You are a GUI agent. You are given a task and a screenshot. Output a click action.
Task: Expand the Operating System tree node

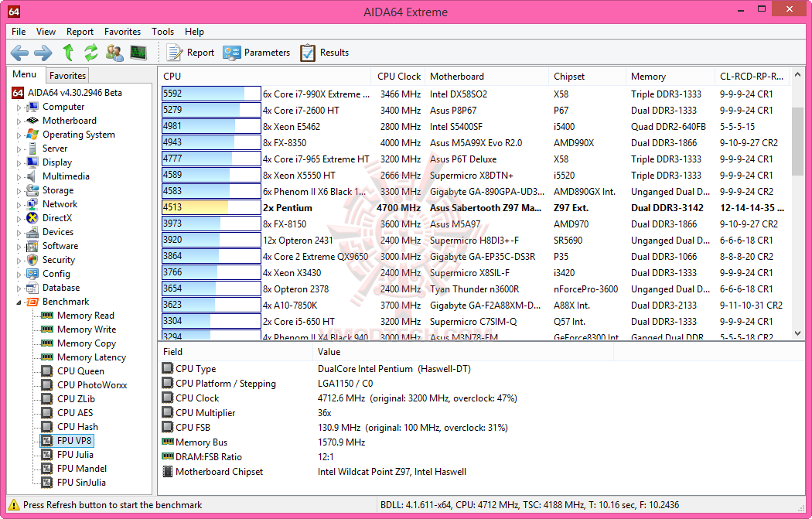(x=19, y=135)
